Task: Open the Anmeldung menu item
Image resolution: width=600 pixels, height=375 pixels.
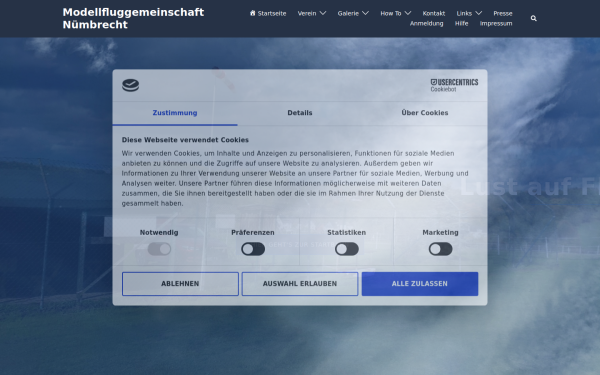Action: click(427, 23)
